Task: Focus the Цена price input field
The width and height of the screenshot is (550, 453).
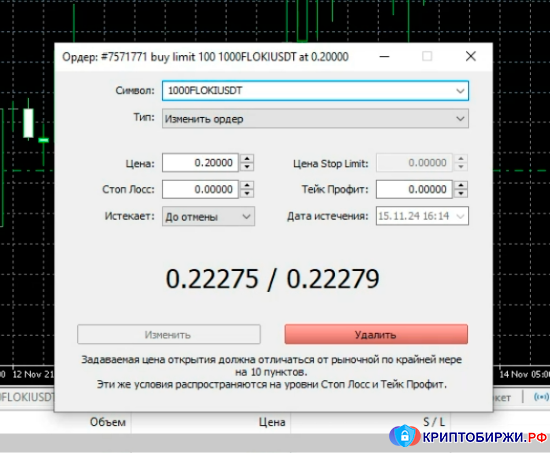Action: (x=200, y=163)
